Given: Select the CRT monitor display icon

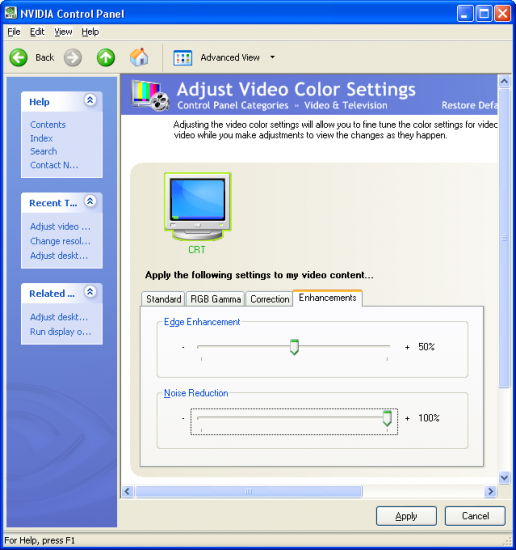Looking at the screenshot, I should (198, 206).
